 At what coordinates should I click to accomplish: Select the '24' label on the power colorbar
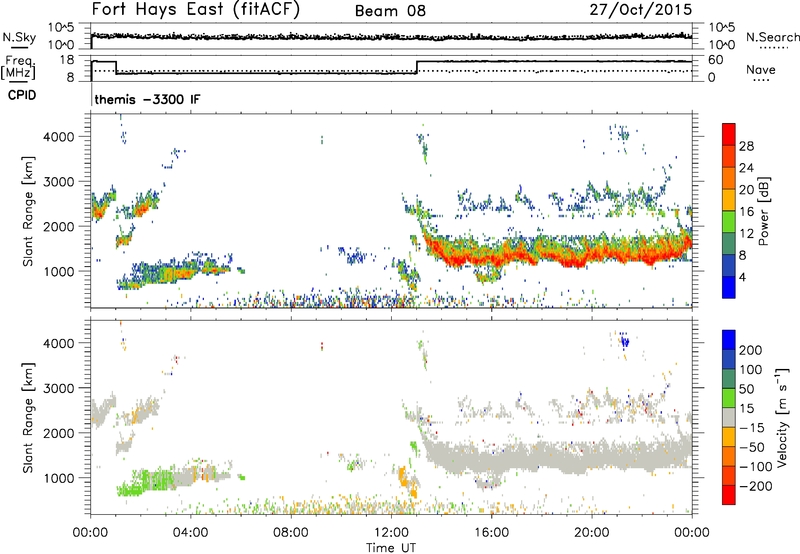coord(746,168)
